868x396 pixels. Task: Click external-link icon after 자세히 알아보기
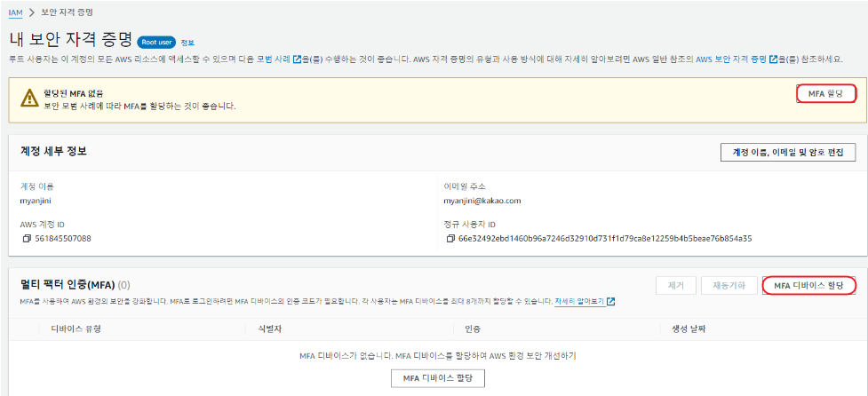[x=611, y=301]
